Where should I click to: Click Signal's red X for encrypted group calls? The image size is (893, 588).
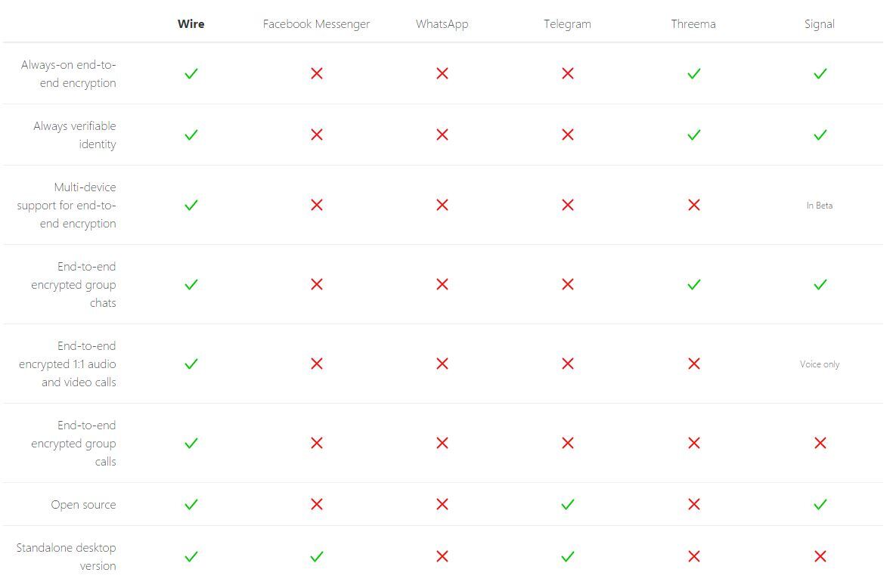tap(820, 443)
